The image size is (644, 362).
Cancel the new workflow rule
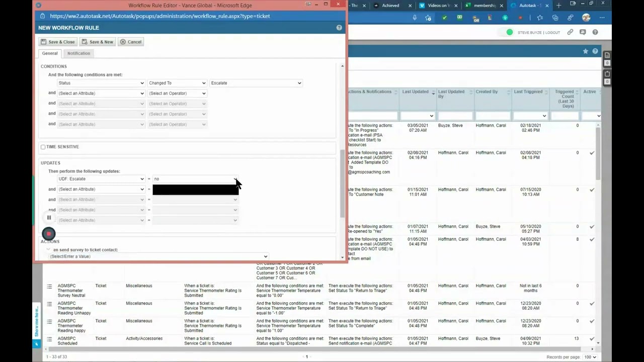pos(131,42)
